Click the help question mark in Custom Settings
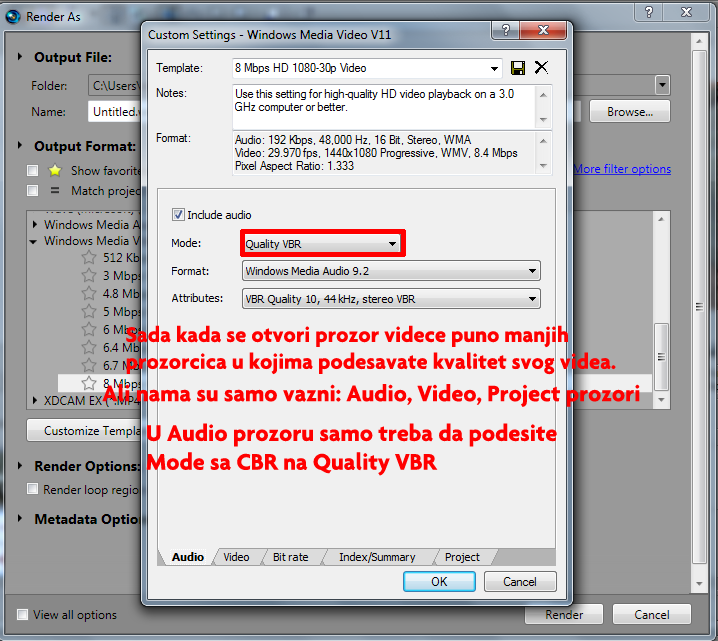Viewport: 718px width, 641px height. [506, 30]
